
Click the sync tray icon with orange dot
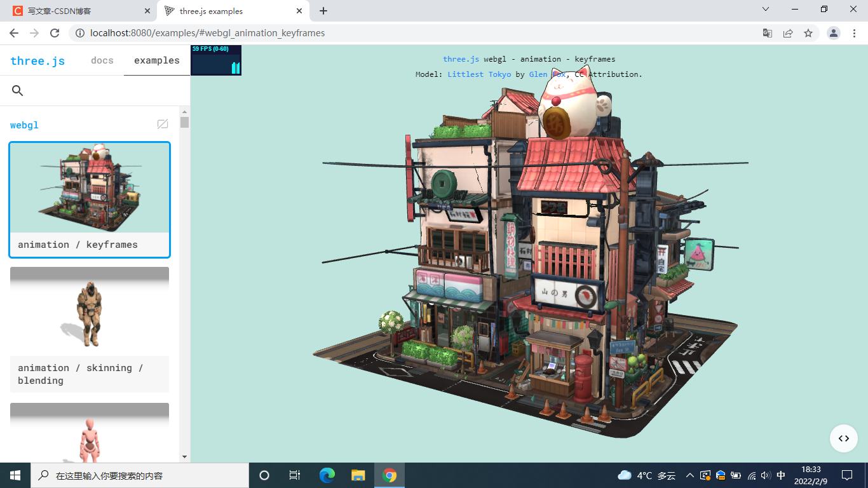click(705, 475)
